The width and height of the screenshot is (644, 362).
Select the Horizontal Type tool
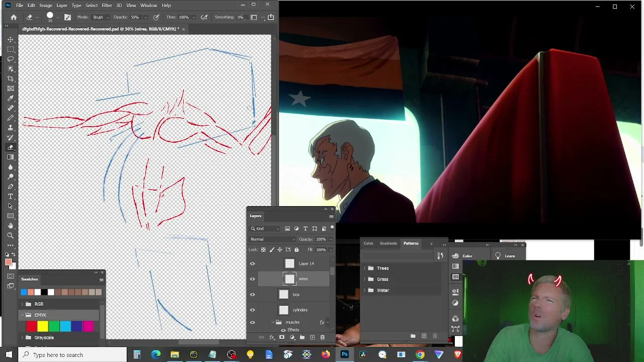point(11,196)
